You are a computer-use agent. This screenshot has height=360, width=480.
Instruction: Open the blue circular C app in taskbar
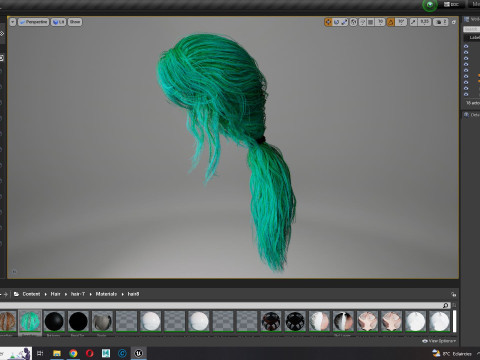coord(122,353)
